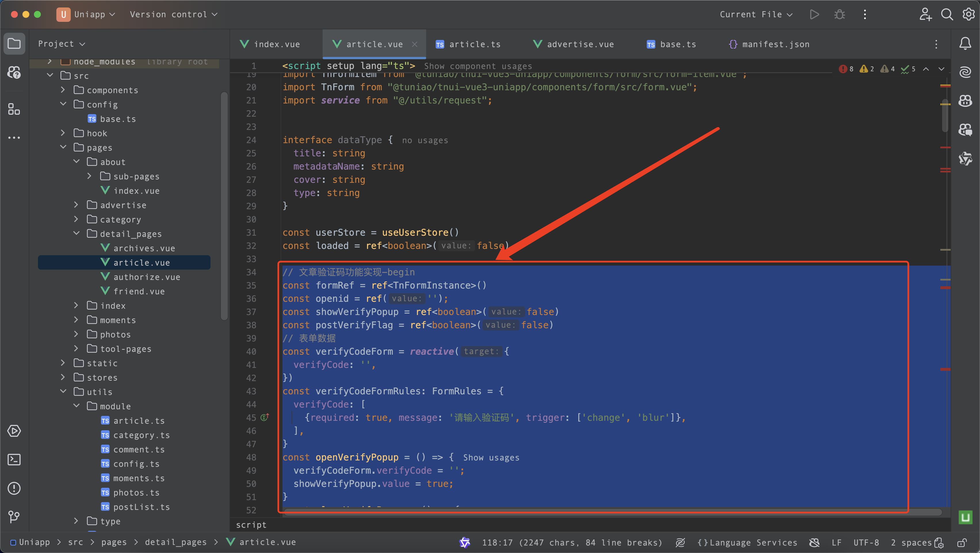Image resolution: width=980 pixels, height=553 pixels.
Task: Click the Search Everywhere magnifier icon
Action: pyautogui.click(x=947, y=14)
